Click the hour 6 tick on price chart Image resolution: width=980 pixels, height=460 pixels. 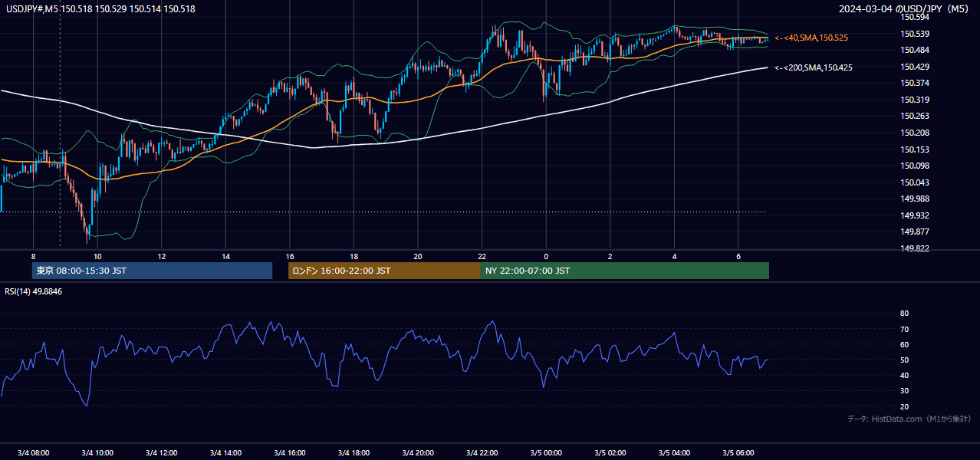click(738, 256)
